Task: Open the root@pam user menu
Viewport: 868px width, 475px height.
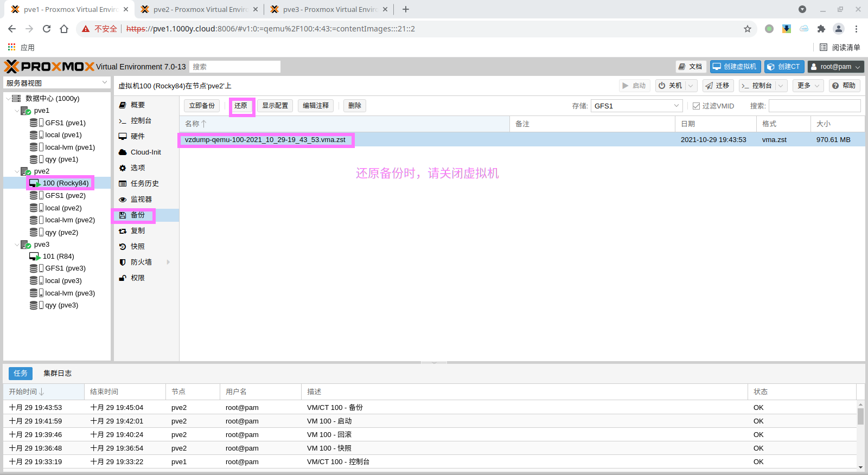Action: click(835, 67)
